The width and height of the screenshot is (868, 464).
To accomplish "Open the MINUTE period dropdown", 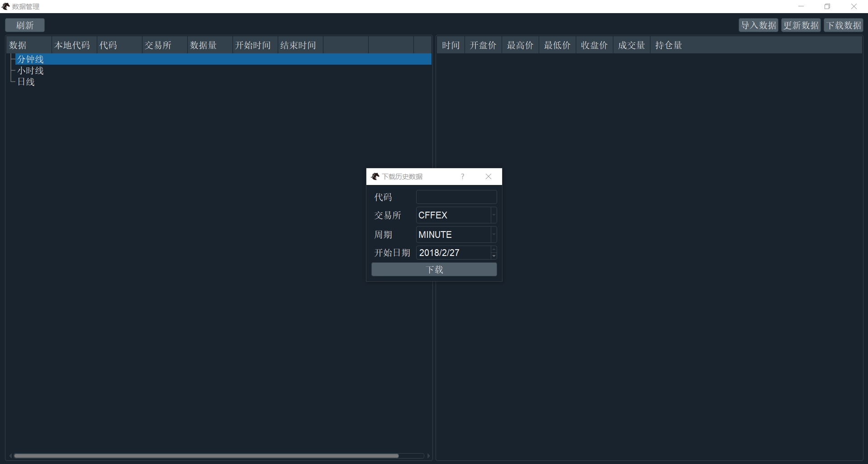I will tap(493, 234).
